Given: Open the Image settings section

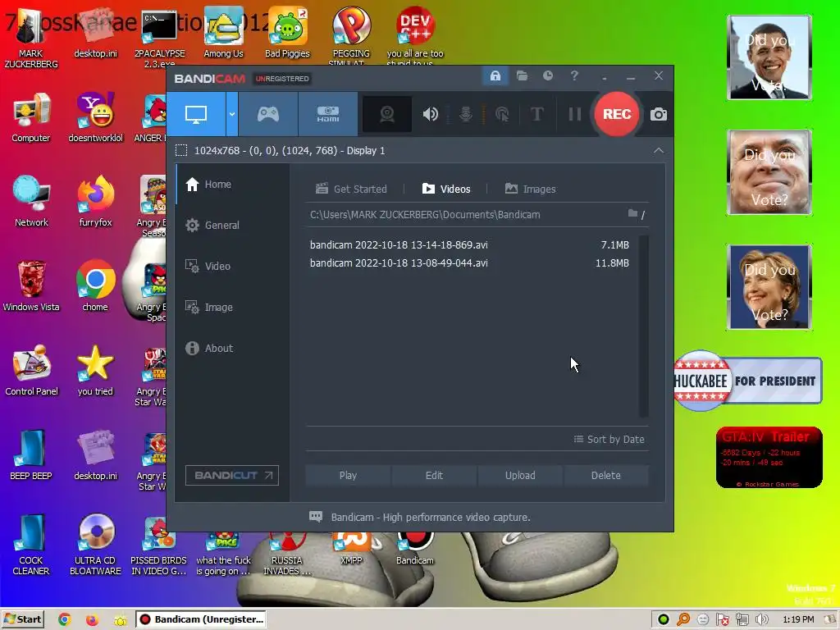Looking at the screenshot, I should pos(232,307).
